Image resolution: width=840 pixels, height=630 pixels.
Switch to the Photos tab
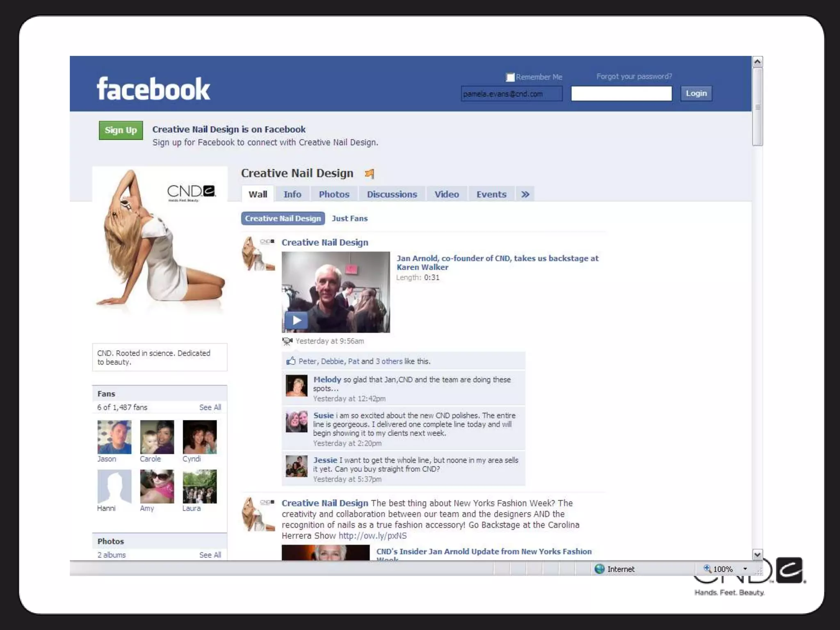point(334,194)
